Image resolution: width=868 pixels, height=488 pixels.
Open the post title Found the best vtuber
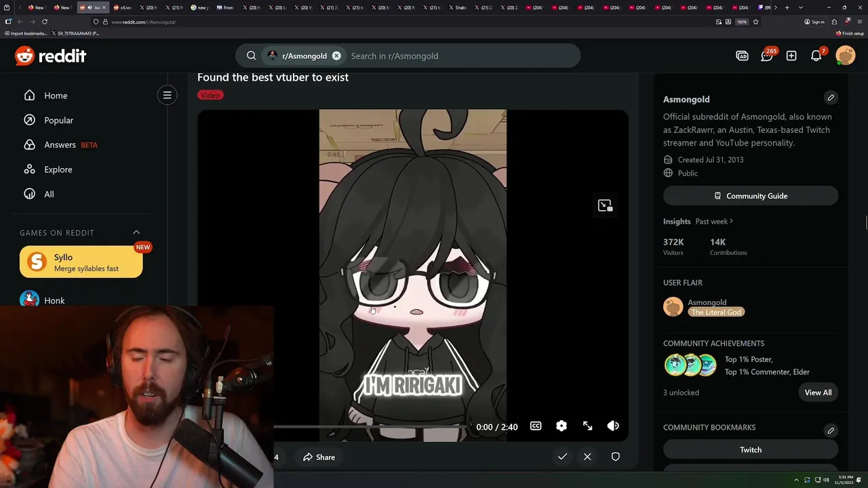273,77
